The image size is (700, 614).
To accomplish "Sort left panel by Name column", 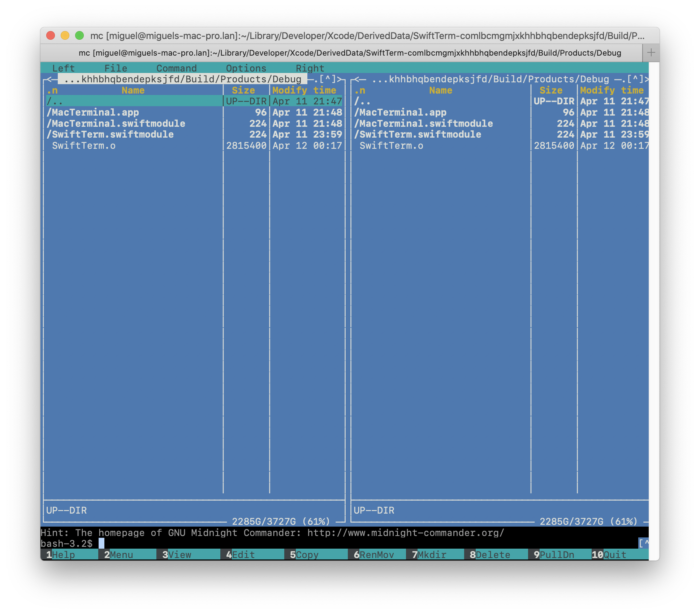I will [x=133, y=90].
